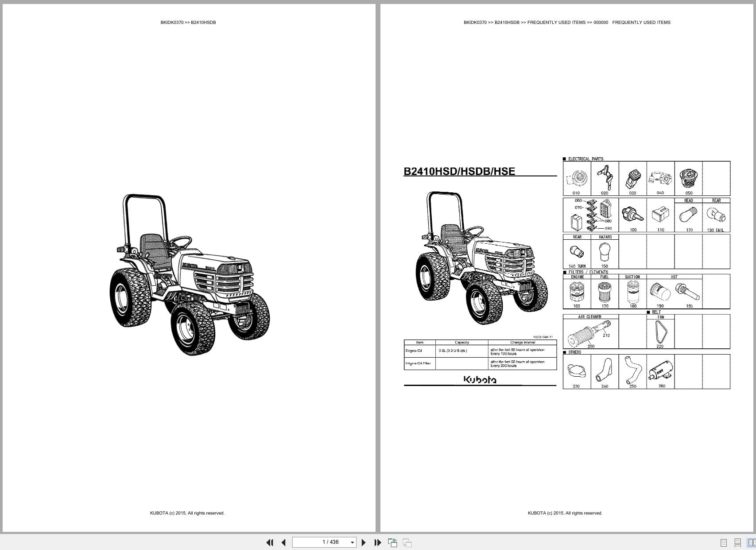
Task: Click the Capacity column header
Action: (x=462, y=343)
